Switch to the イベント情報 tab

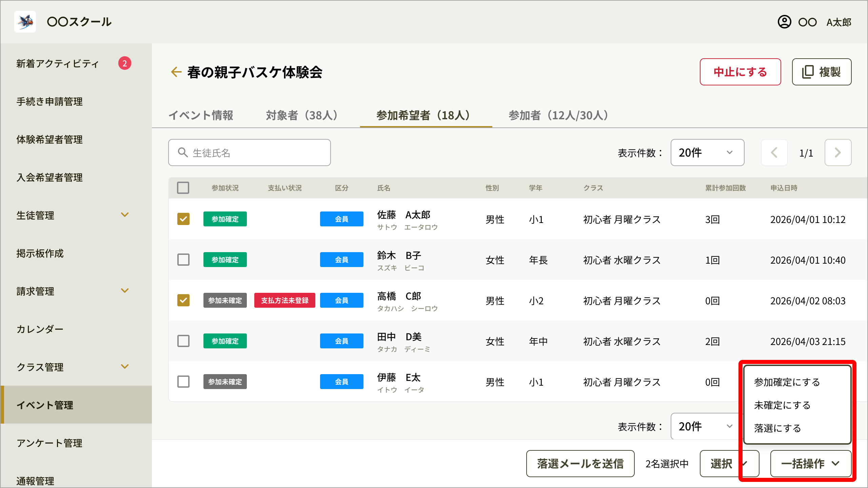[201, 115]
